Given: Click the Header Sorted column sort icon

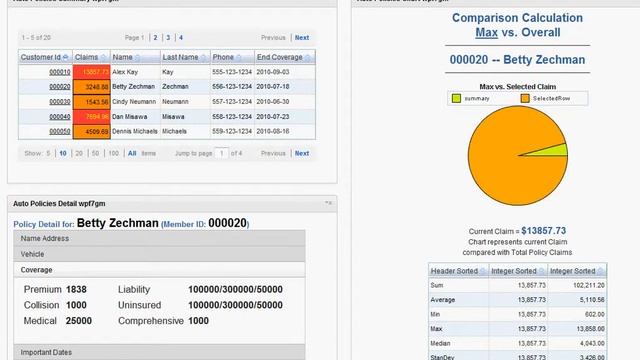Looking at the screenshot, I should pyautogui.click(x=483, y=271).
